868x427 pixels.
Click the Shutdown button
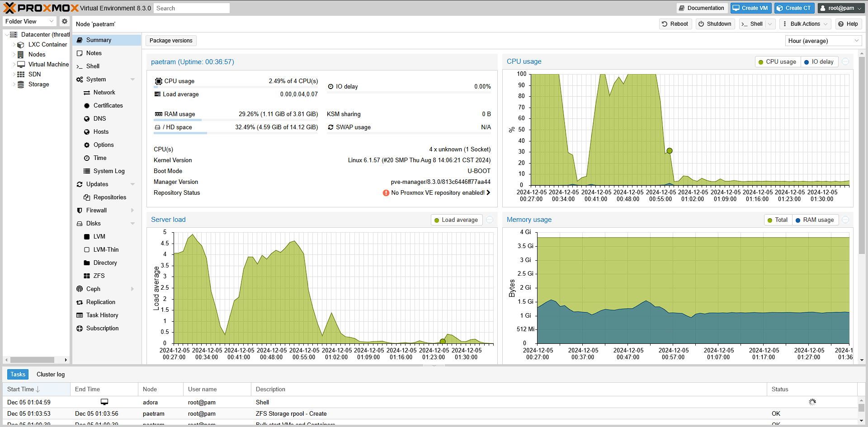point(715,24)
